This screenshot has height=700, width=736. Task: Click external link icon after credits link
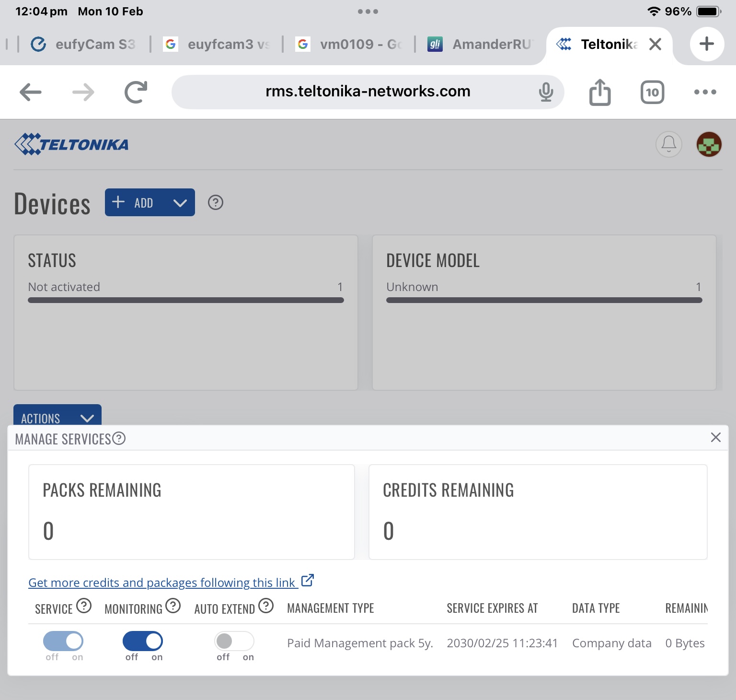[307, 581]
